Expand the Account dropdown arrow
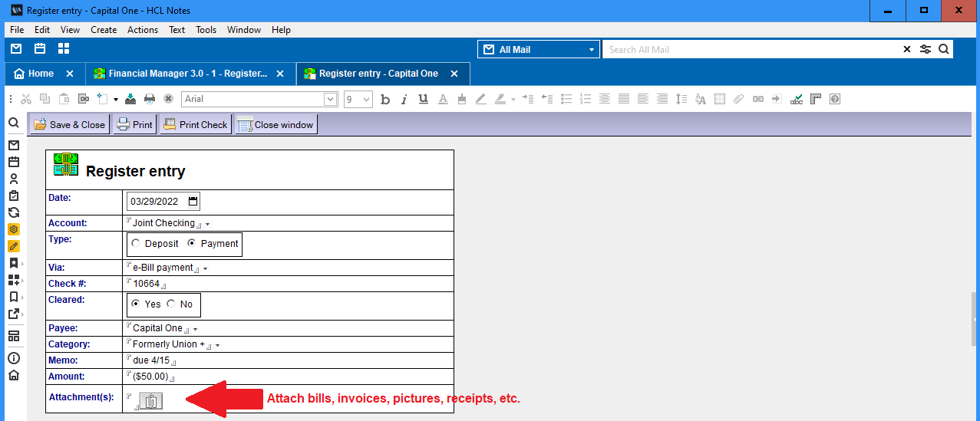This screenshot has width=980, height=421. click(207, 224)
